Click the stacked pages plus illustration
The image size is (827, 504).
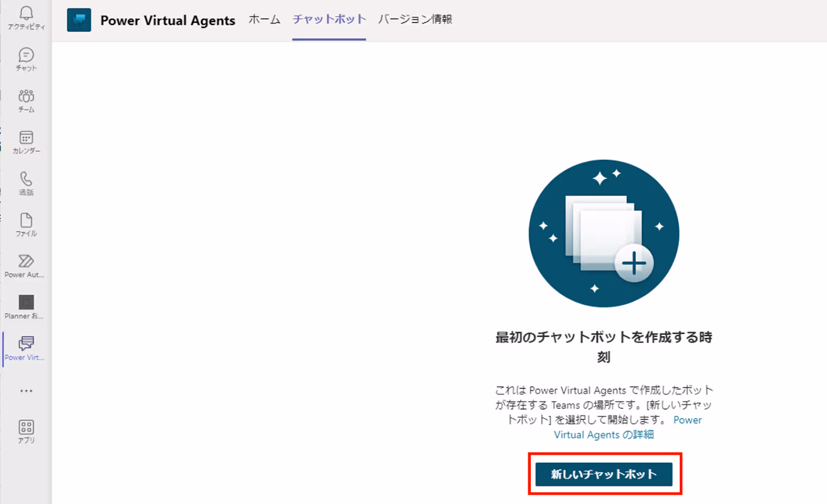(604, 233)
